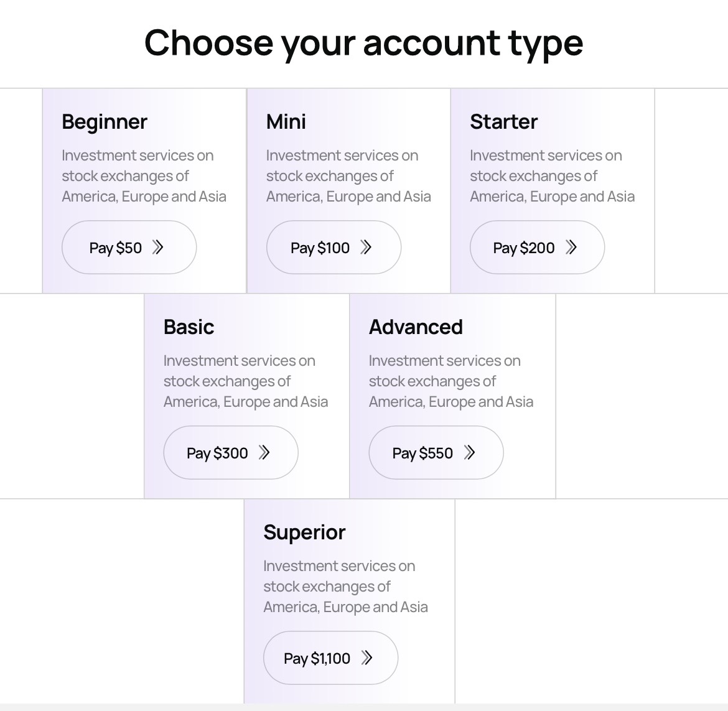Click double chevron icon in Superior card
The width and height of the screenshot is (728, 711).
(x=367, y=658)
